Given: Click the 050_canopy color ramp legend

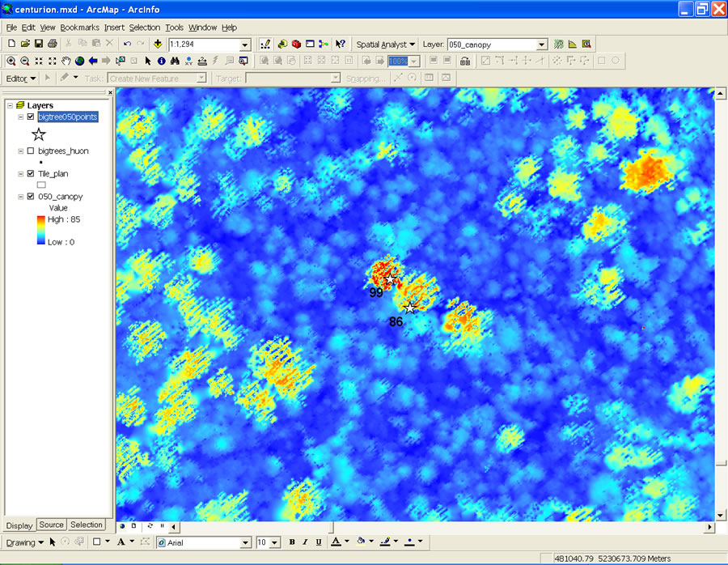Looking at the screenshot, I should (41, 230).
